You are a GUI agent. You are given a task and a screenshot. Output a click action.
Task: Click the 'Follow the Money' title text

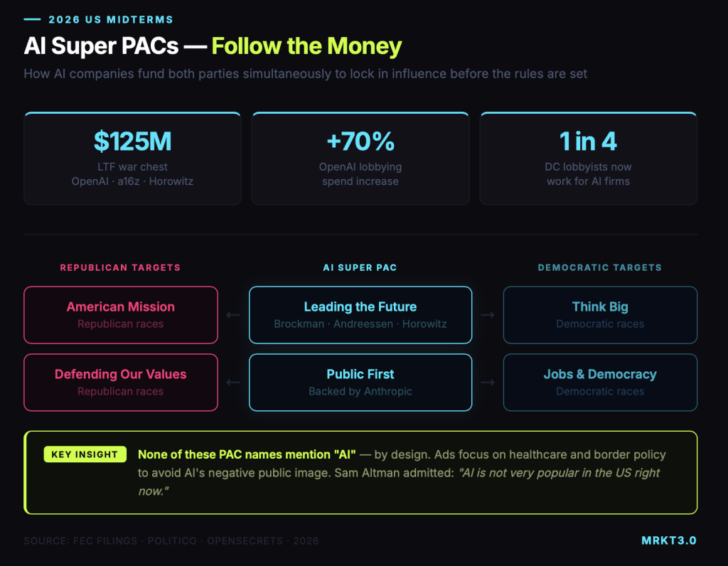[x=306, y=46]
